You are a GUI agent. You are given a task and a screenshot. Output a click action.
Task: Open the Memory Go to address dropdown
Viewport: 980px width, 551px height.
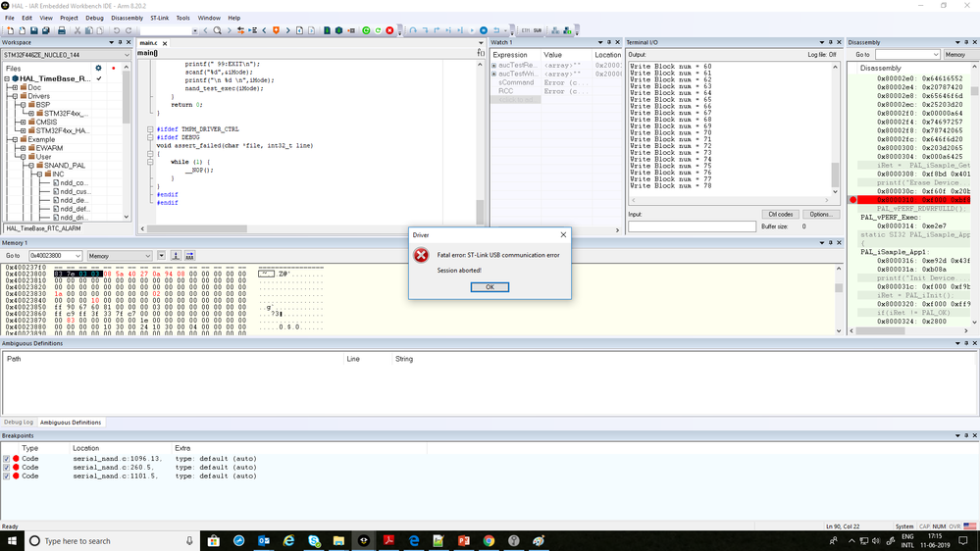coord(77,256)
